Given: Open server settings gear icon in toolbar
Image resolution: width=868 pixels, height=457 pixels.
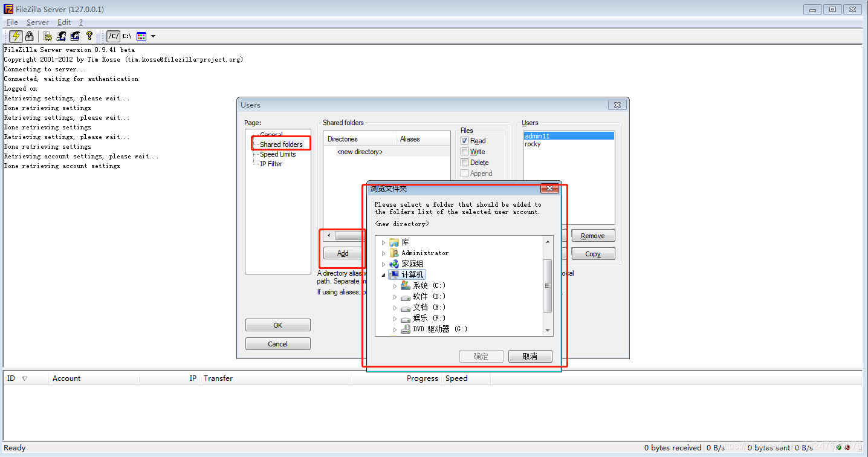Looking at the screenshot, I should point(48,36).
